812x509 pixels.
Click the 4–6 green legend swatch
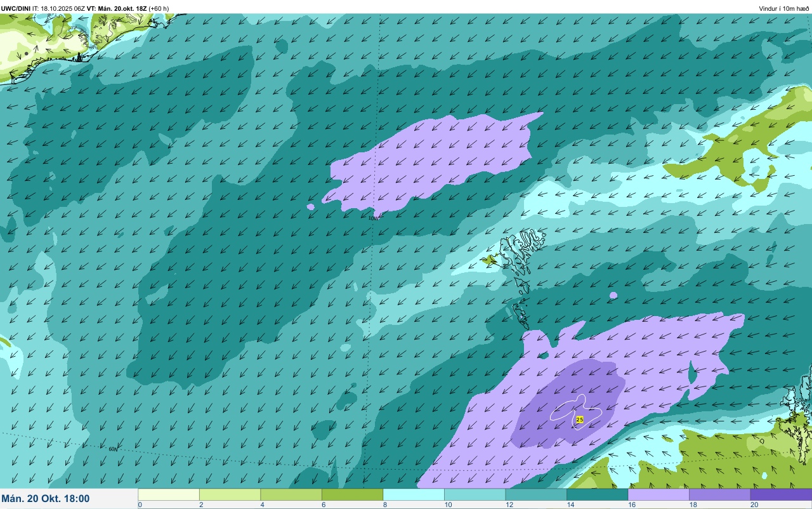click(291, 494)
